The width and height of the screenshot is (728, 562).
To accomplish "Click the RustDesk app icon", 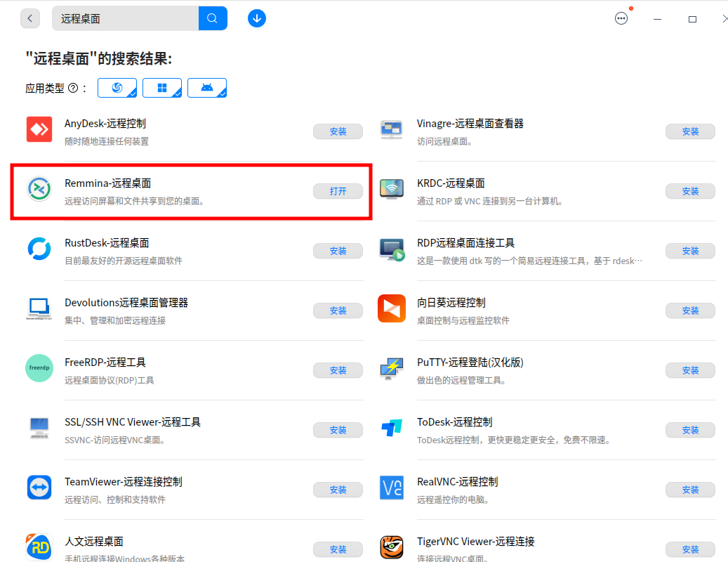I will 39,249.
